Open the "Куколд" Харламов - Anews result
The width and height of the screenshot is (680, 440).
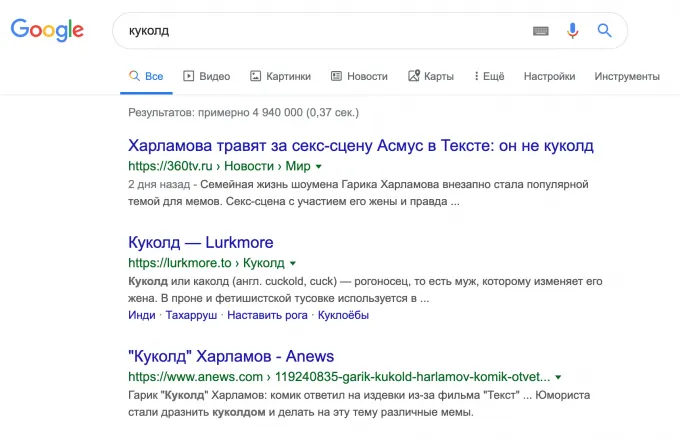tap(231, 356)
